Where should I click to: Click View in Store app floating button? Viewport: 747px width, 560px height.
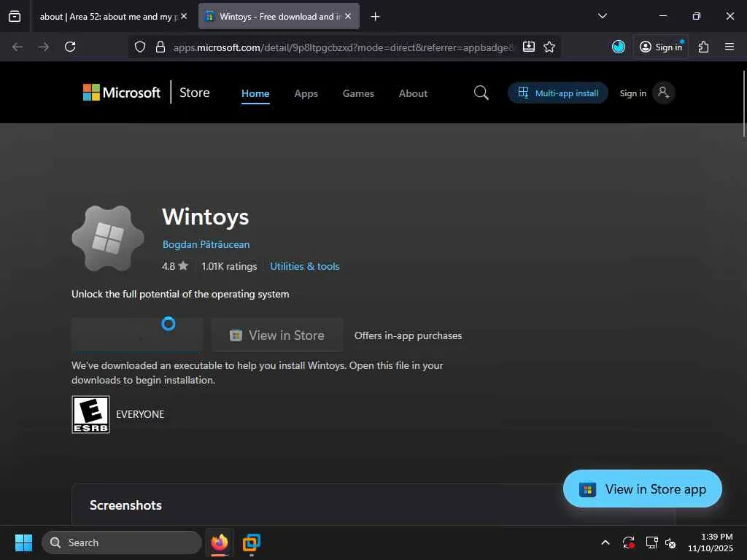point(642,489)
